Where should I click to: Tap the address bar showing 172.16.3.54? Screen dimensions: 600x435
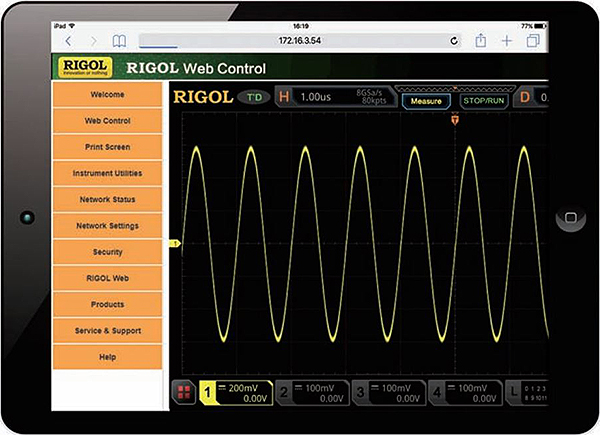300,41
